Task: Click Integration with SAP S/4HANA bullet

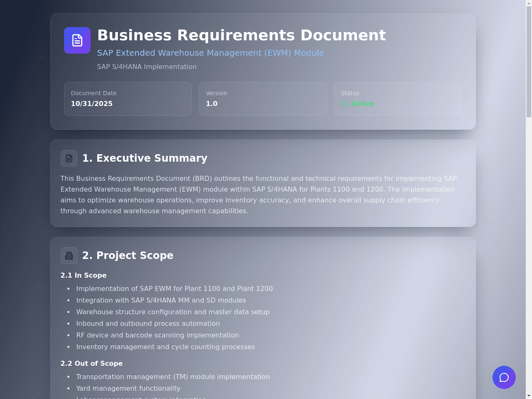Action: pyautogui.click(x=161, y=300)
